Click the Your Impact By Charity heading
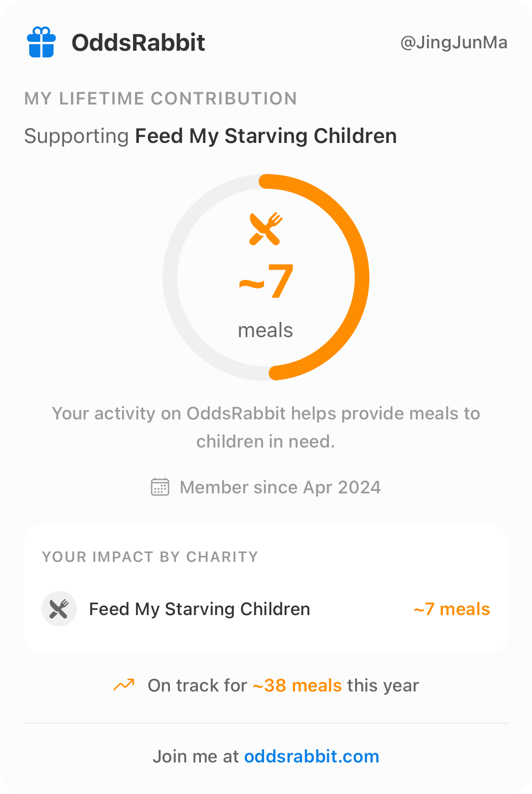 pos(150,557)
